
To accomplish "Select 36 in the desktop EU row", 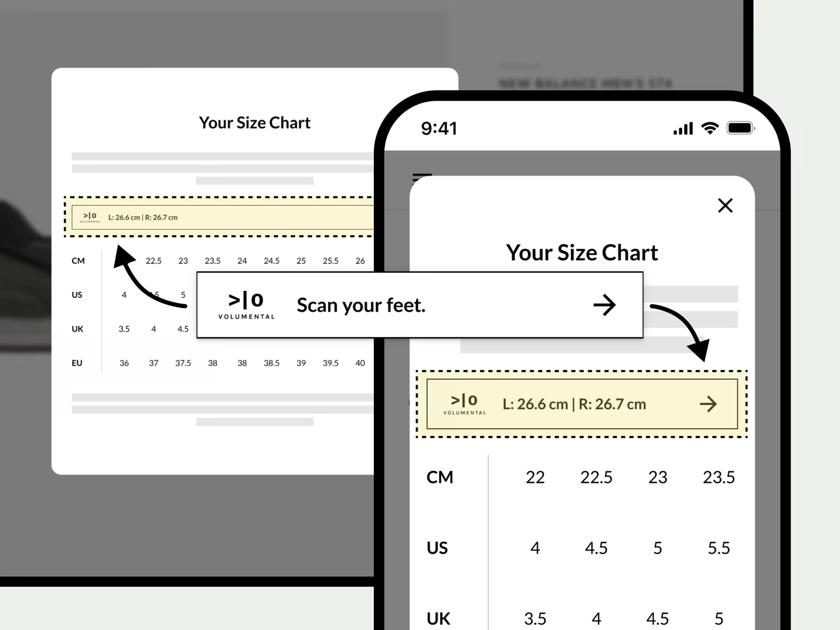I will (x=124, y=363).
